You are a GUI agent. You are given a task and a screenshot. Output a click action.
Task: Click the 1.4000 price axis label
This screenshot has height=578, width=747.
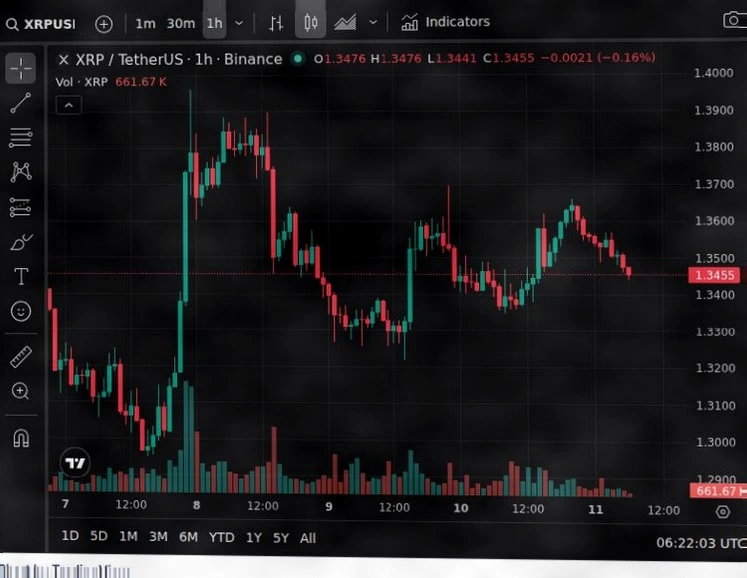tap(714, 73)
